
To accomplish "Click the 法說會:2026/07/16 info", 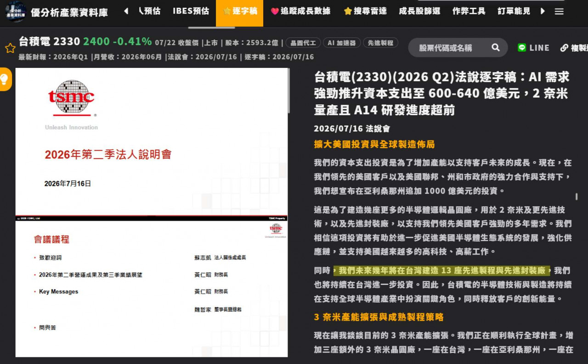I will tap(203, 57).
